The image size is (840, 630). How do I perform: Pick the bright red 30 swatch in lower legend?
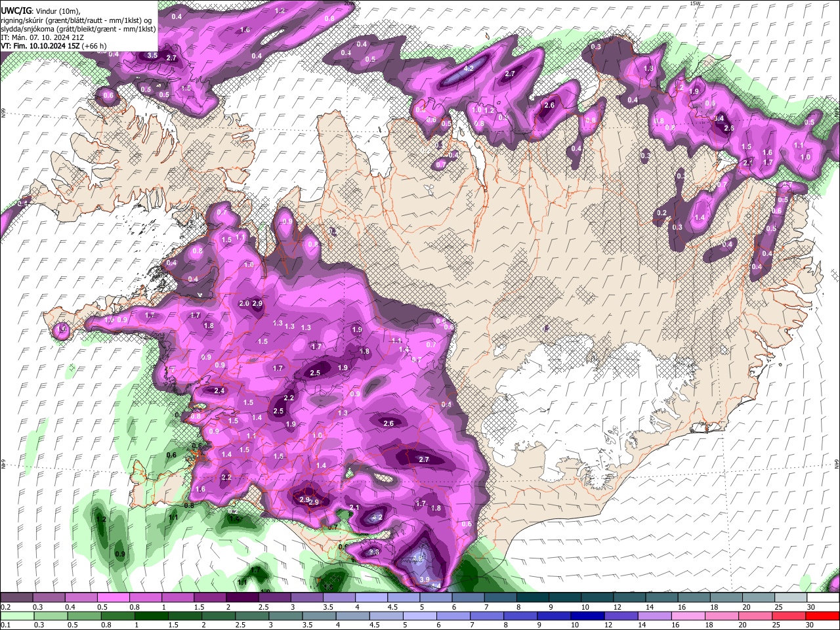click(822, 616)
